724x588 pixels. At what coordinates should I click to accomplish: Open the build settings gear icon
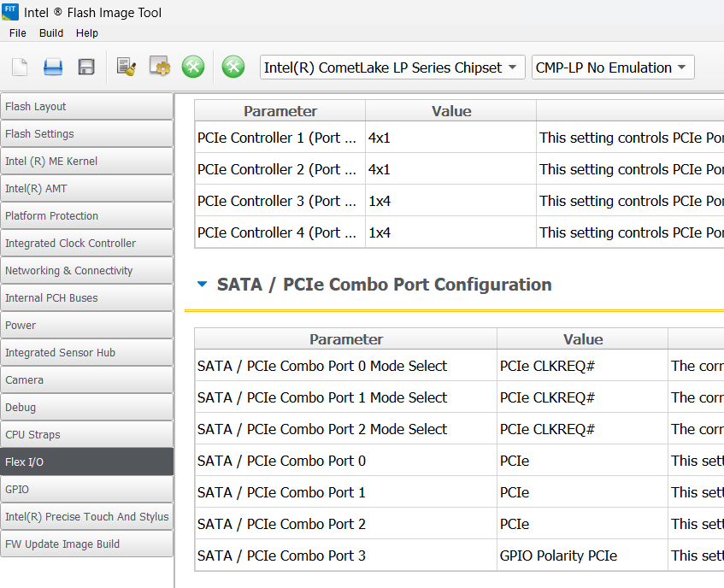160,68
